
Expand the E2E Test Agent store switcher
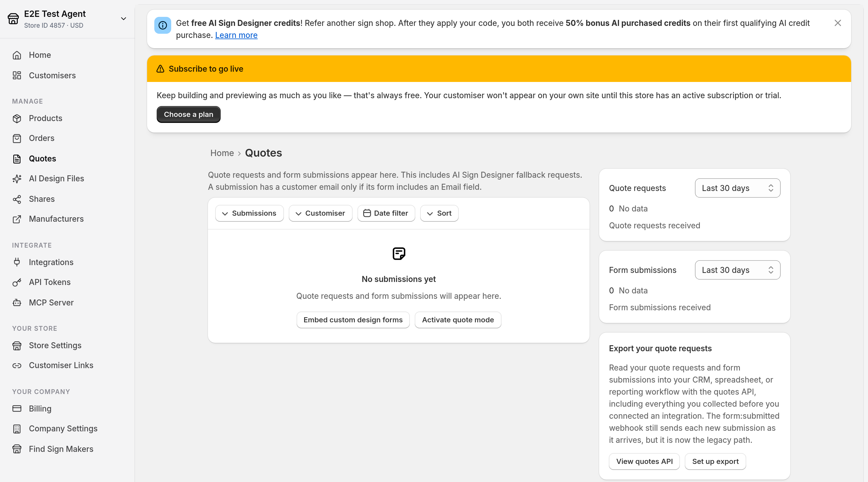(124, 18)
